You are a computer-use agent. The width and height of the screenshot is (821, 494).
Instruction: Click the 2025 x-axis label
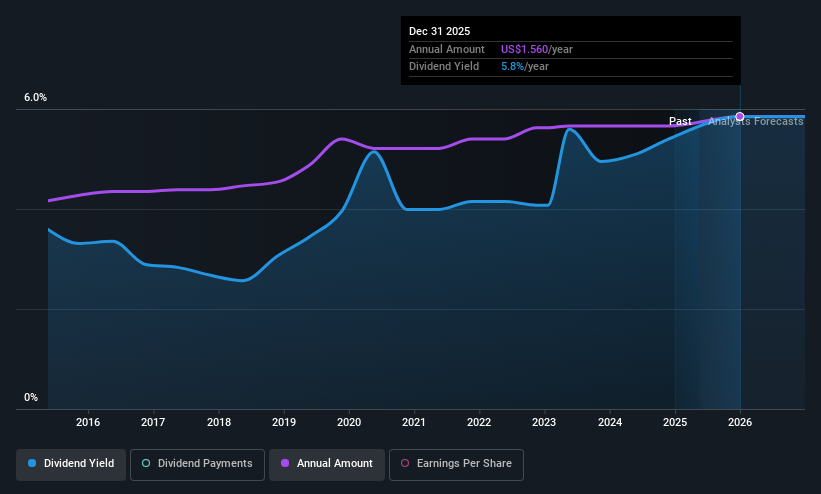click(675, 422)
